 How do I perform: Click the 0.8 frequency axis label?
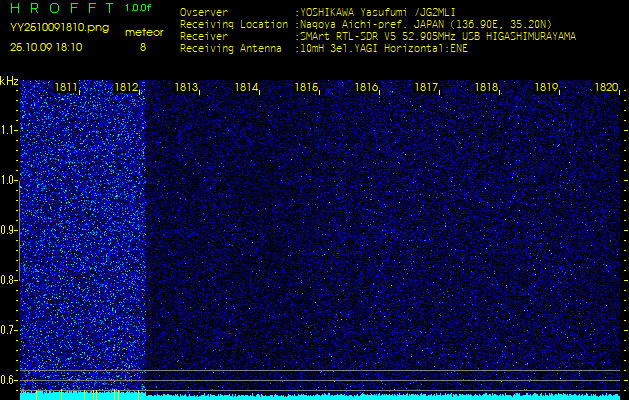click(x=7, y=280)
